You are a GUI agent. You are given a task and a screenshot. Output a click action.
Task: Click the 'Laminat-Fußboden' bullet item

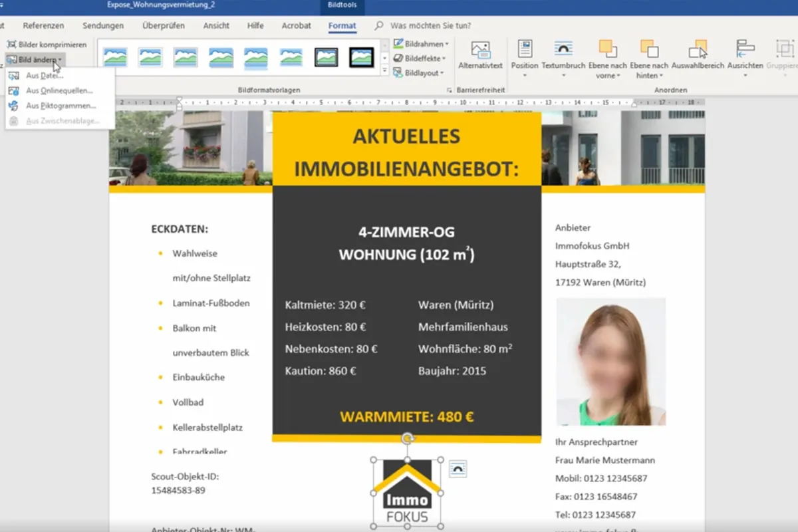pos(211,303)
